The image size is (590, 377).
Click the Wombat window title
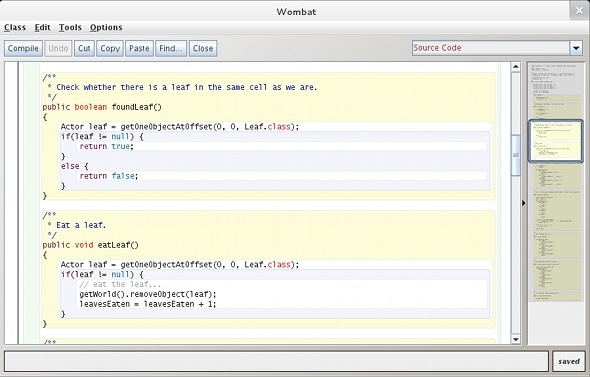296,12
